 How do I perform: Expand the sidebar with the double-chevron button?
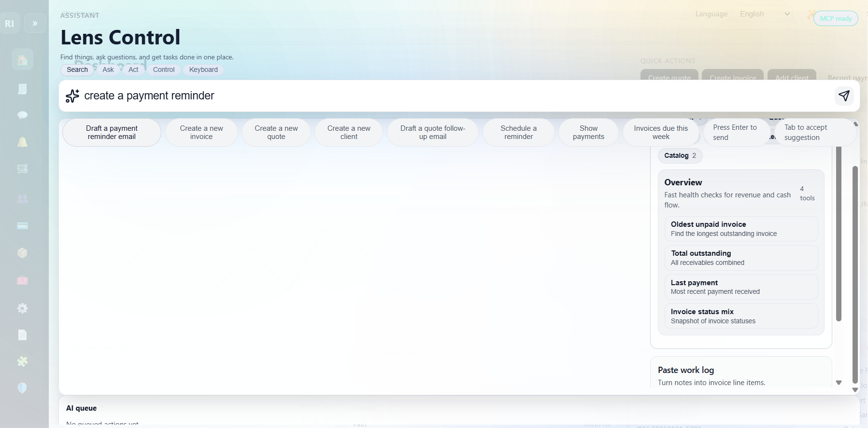coord(35,23)
